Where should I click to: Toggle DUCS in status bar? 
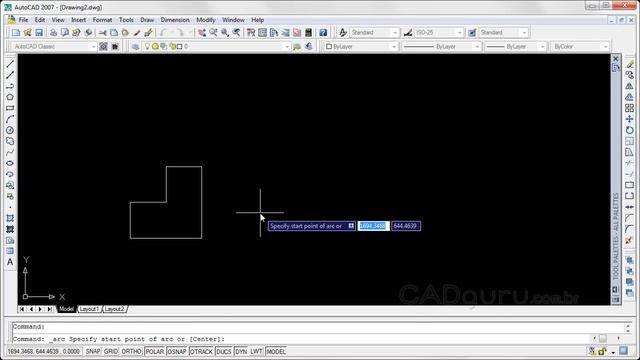pos(224,351)
